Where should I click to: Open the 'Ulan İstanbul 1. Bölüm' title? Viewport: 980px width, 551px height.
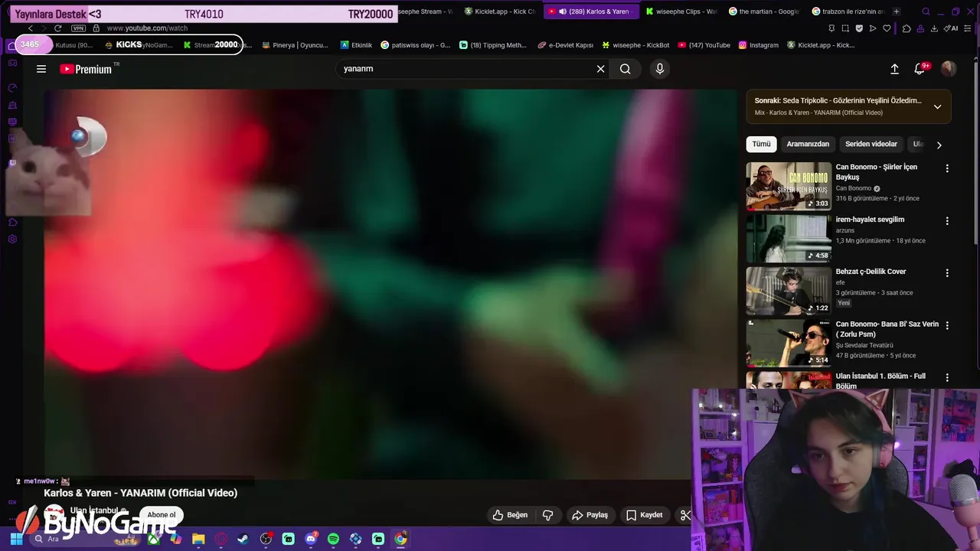880,381
